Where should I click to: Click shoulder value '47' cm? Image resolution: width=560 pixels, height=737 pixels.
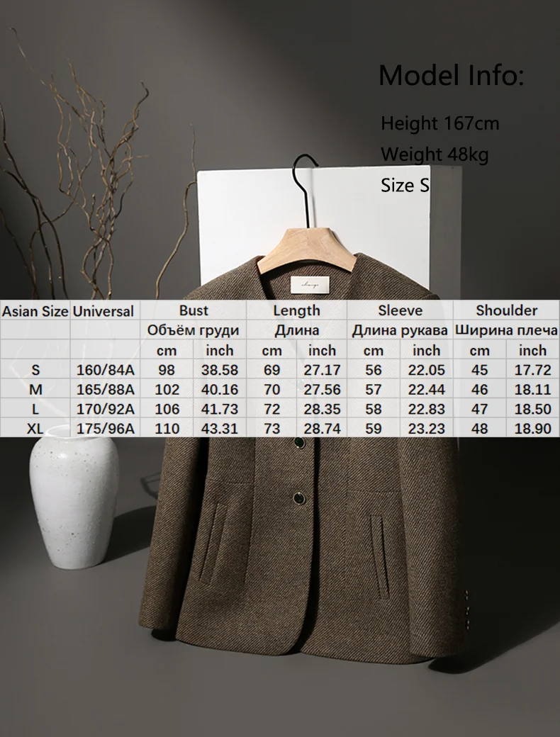pyautogui.click(x=480, y=410)
